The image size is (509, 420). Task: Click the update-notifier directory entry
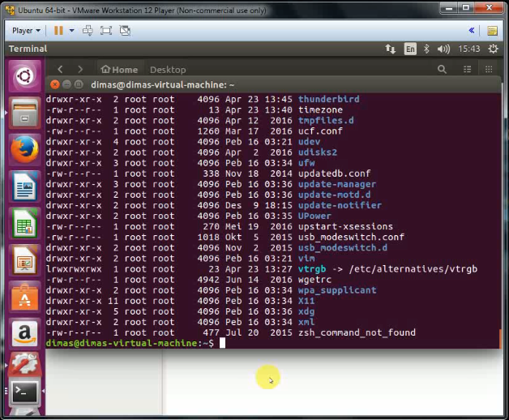point(340,205)
